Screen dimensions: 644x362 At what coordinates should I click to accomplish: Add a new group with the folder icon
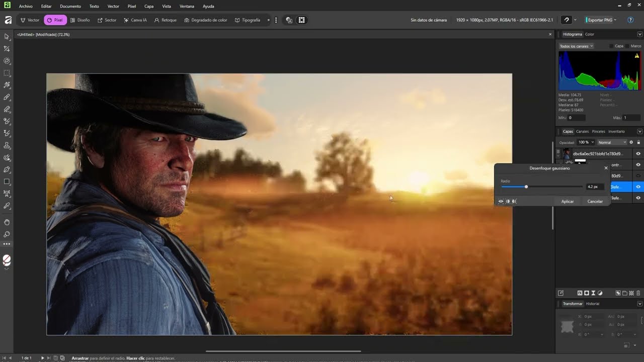625,293
